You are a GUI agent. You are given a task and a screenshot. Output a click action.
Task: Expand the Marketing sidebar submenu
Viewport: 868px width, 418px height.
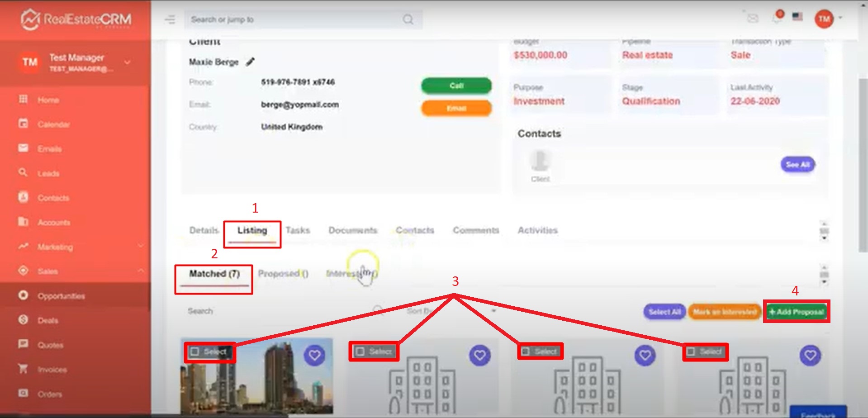click(141, 246)
